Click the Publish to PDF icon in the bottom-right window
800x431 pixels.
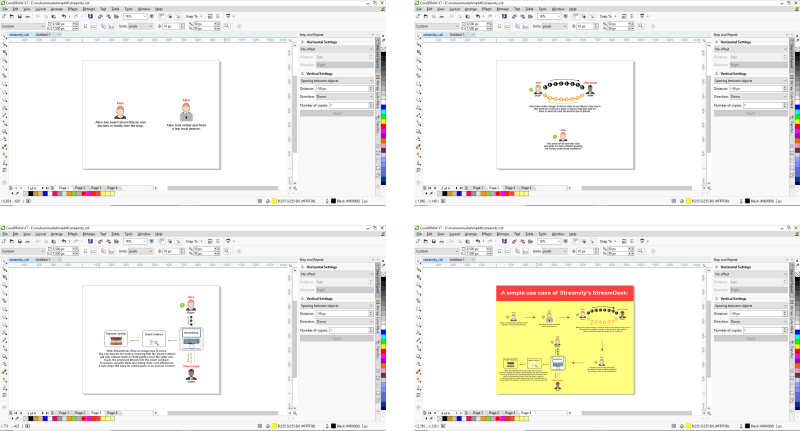[531, 241]
